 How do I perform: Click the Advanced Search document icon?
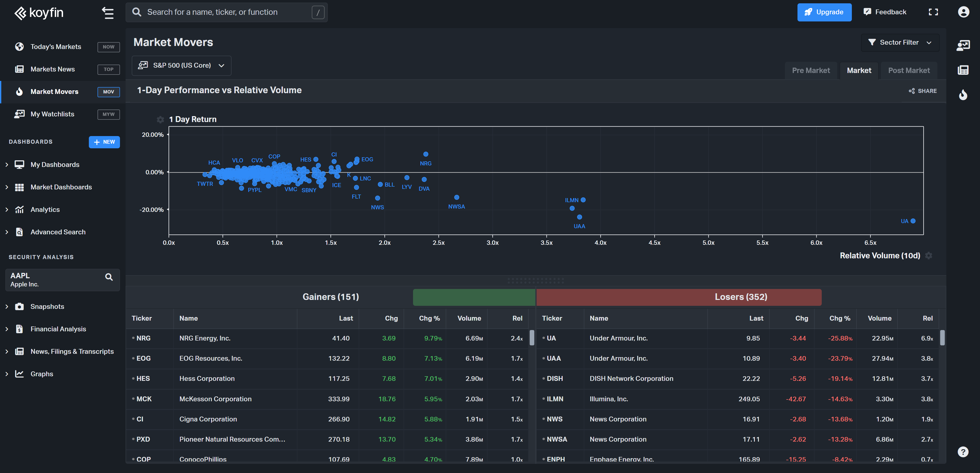(19, 232)
